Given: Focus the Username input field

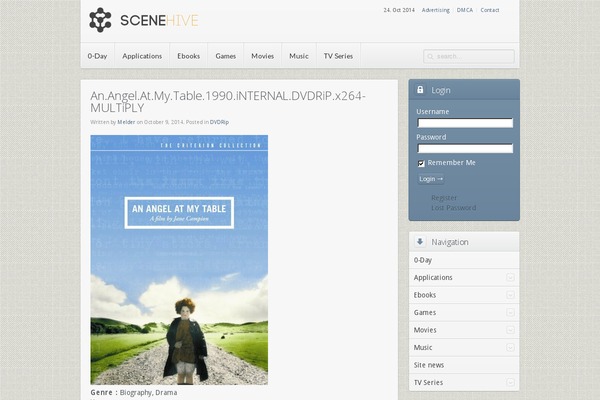Looking at the screenshot, I should [x=465, y=123].
